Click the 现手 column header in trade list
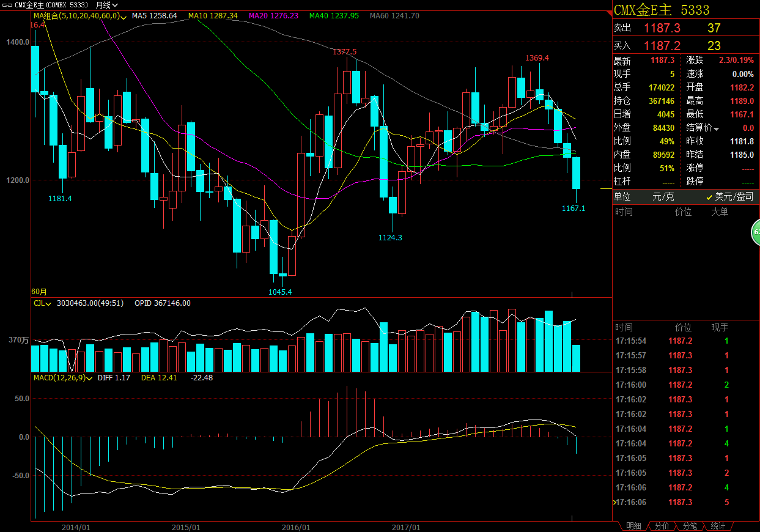 point(720,328)
